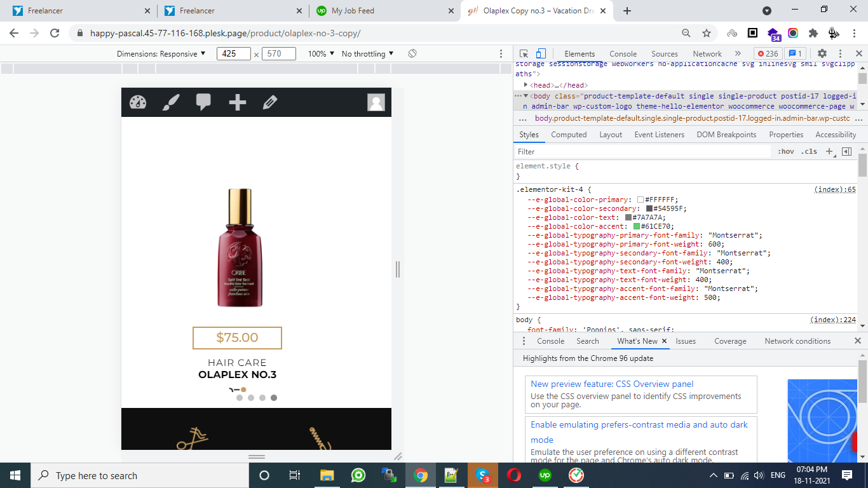
Task: Click the #7A7A7A text color swatch
Action: (x=628, y=217)
